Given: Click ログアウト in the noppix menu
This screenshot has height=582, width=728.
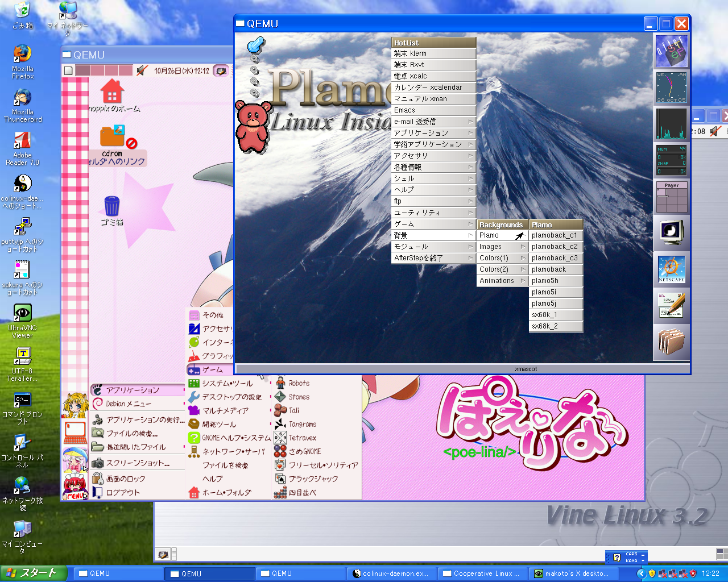Looking at the screenshot, I should coord(137,493).
